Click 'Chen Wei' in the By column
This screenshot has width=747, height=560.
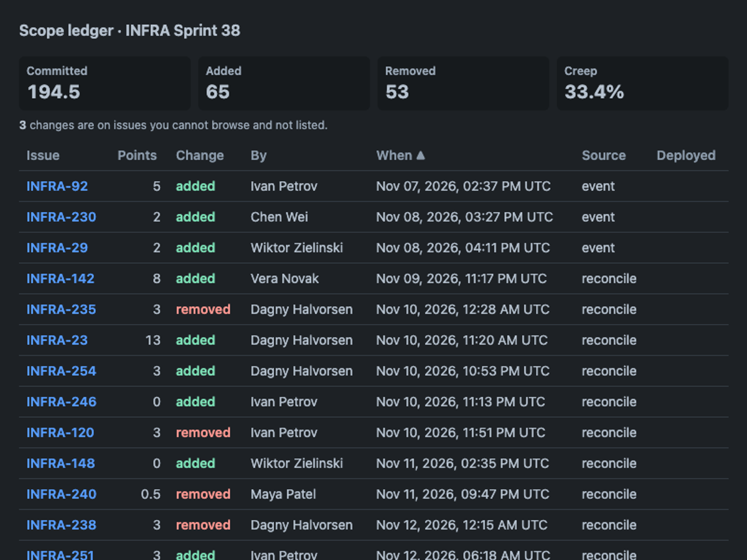pos(280,217)
